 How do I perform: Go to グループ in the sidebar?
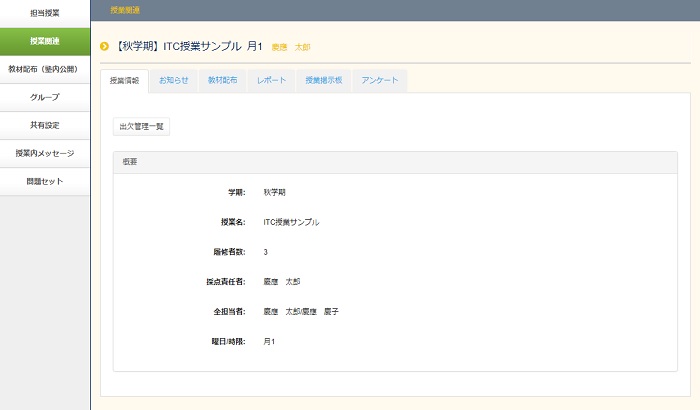tap(45, 97)
